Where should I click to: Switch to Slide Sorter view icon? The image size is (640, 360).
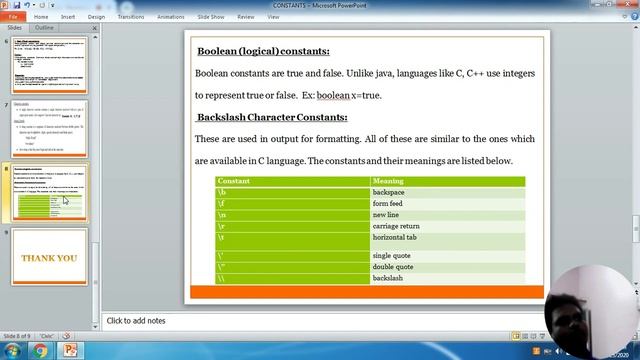[x=525, y=336]
